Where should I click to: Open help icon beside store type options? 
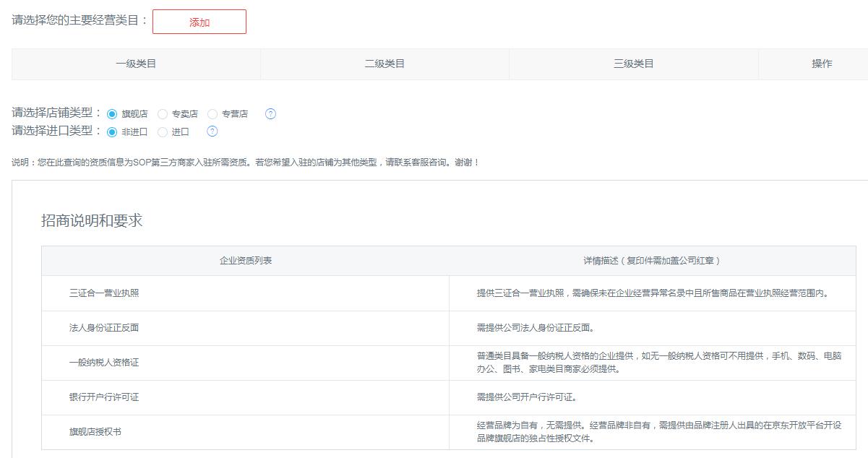[x=270, y=114]
